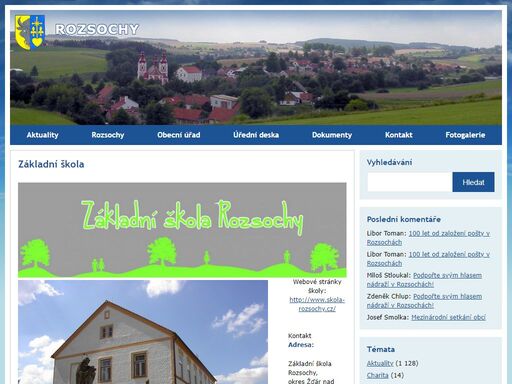Click the ROZSOCHY site title in header
The height and width of the screenshot is (384, 512).
(97, 29)
